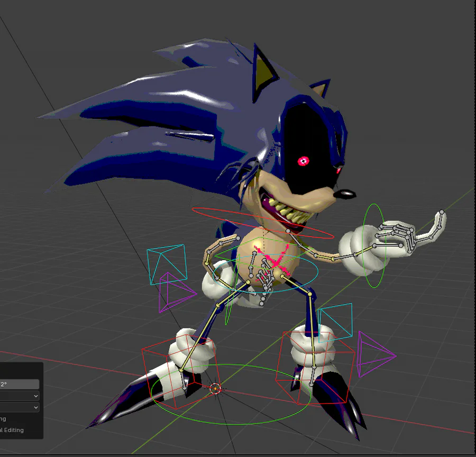The image size is (476, 457).
Task: Select the green circle control on the raised wrist
Action: tap(374, 245)
